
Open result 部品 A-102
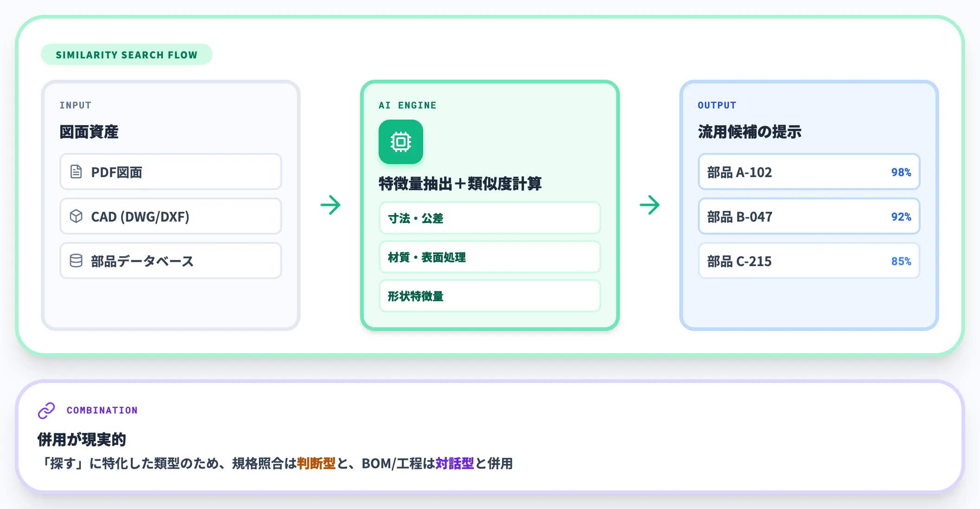809,172
